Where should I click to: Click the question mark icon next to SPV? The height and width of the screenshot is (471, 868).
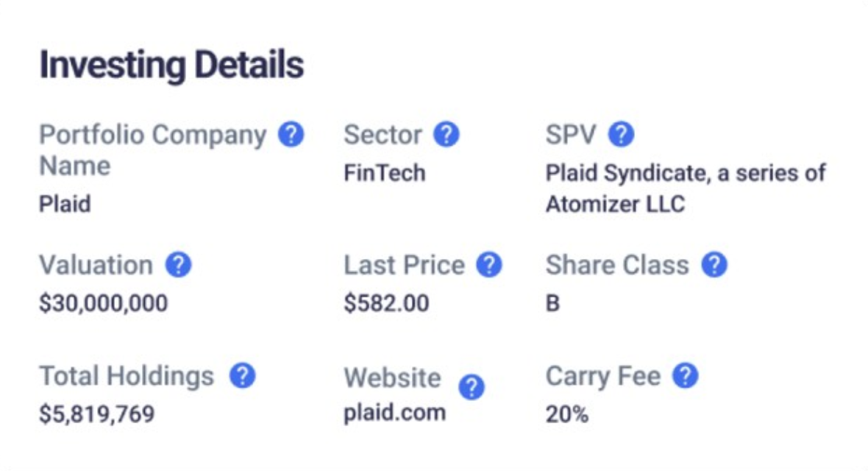coord(622,135)
